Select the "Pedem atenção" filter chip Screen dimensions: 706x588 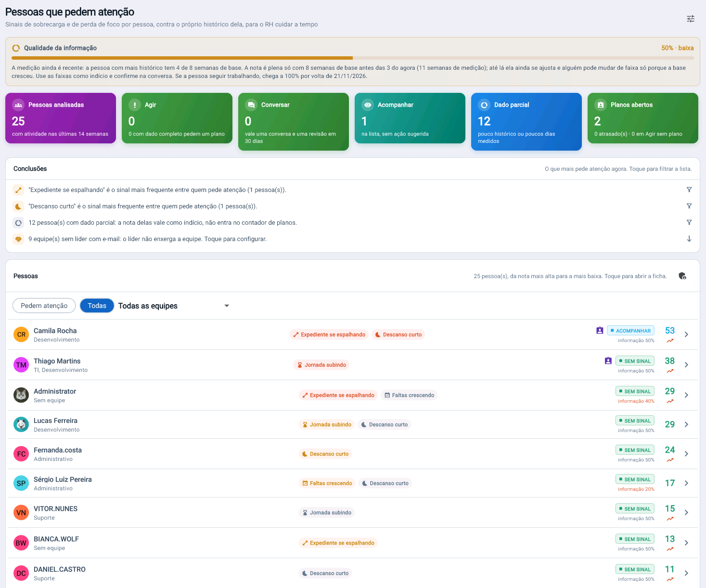click(44, 306)
